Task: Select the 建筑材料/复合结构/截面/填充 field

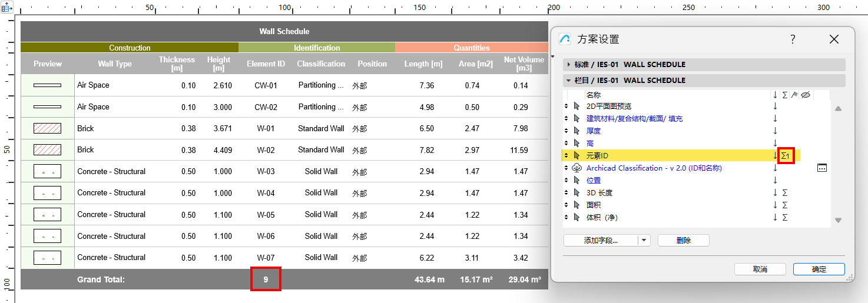Action: (x=634, y=119)
